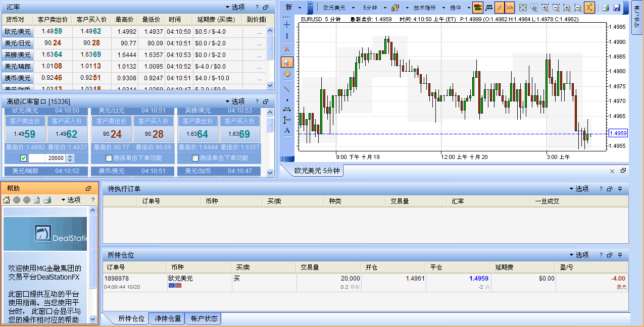Viewport: 644px width, 327px height.
Task: Open 选项 menu in help panel
Action: point(71,200)
